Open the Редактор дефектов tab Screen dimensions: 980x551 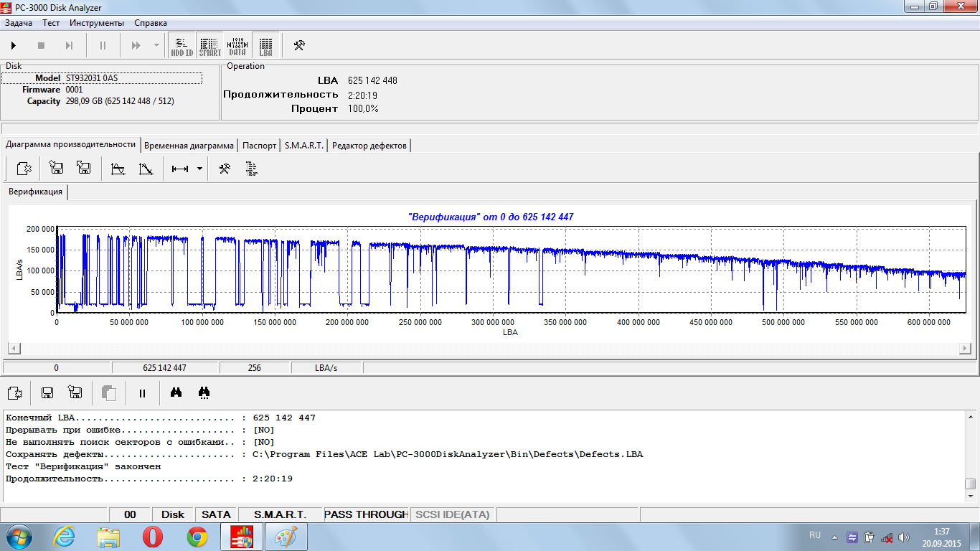(x=369, y=146)
